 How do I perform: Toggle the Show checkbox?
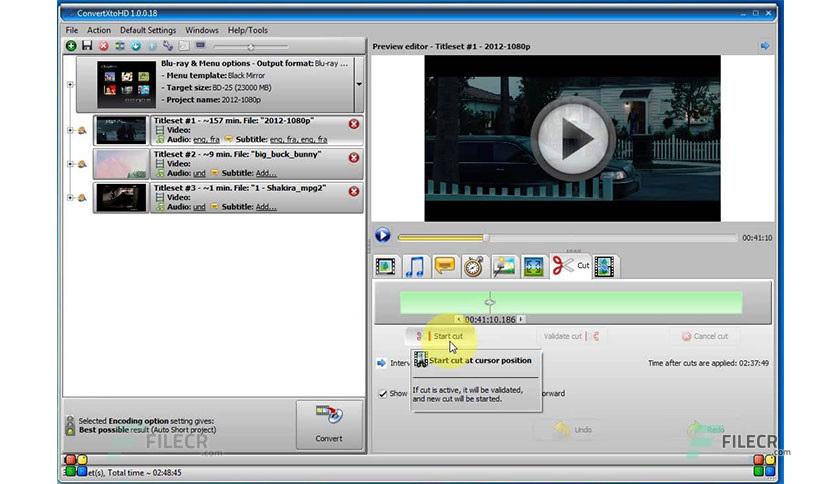[383, 393]
